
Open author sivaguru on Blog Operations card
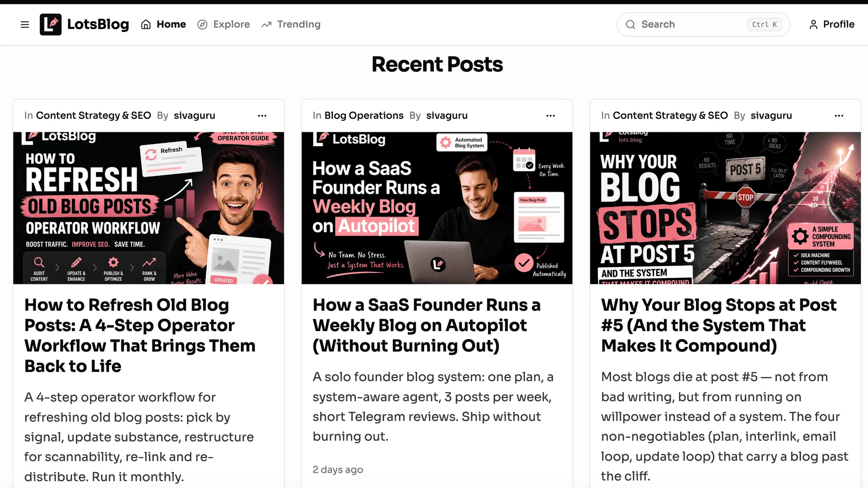[447, 115]
